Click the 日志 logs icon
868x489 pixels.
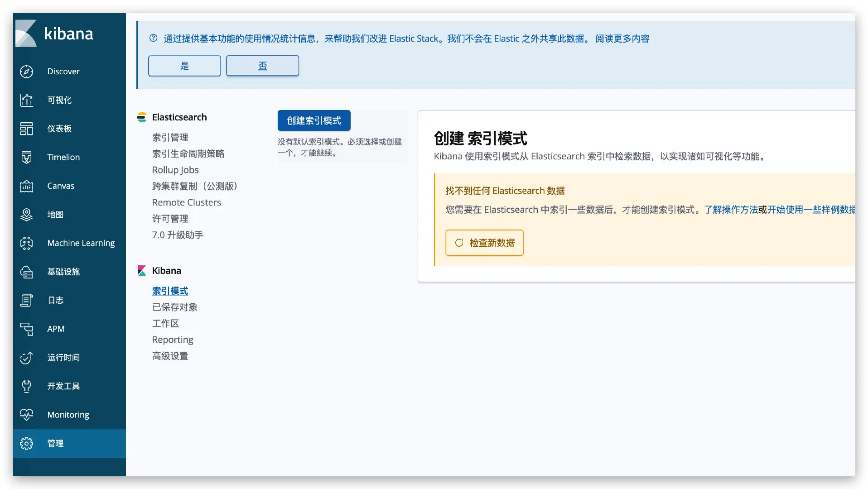click(x=26, y=300)
